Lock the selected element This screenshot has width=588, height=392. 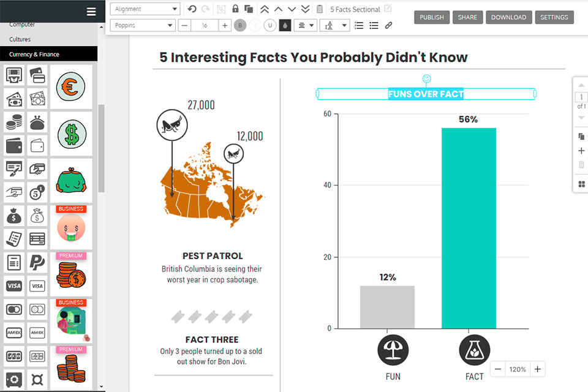(235, 9)
